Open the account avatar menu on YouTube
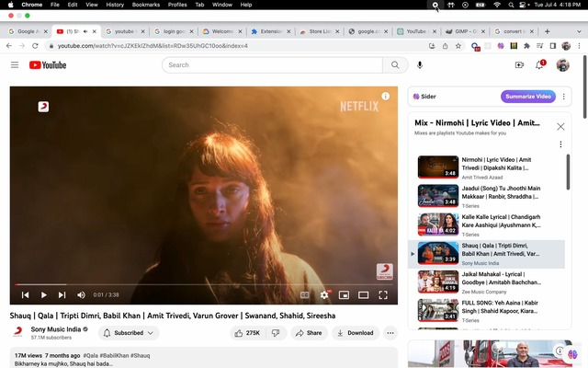Image resolution: width=588 pixels, height=368 pixels. pyautogui.click(x=562, y=65)
